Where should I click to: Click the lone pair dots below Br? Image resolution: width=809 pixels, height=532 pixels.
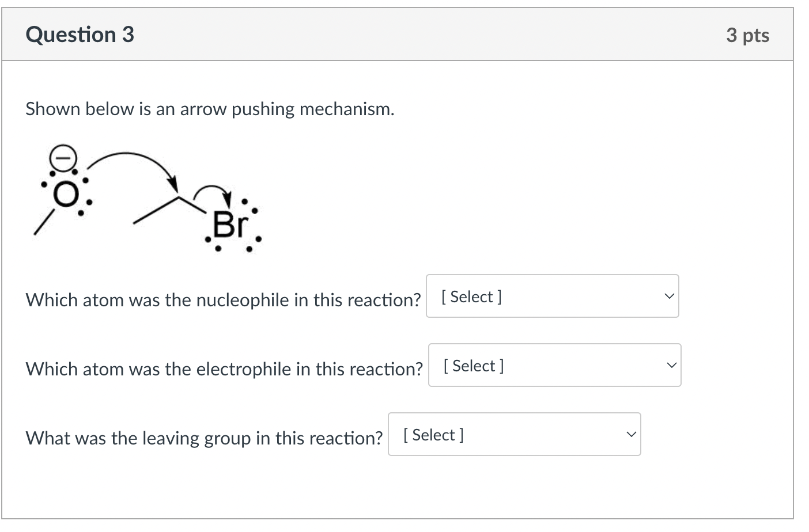(232, 249)
